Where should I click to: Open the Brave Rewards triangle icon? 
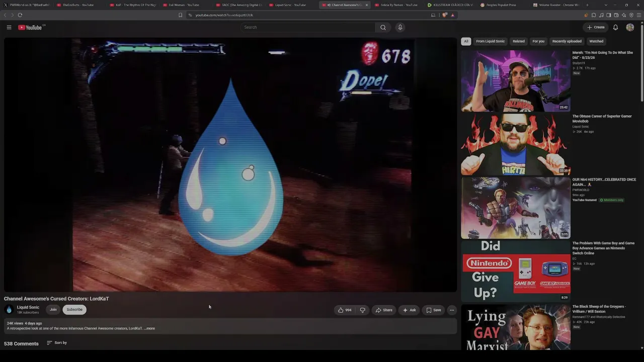point(452,15)
